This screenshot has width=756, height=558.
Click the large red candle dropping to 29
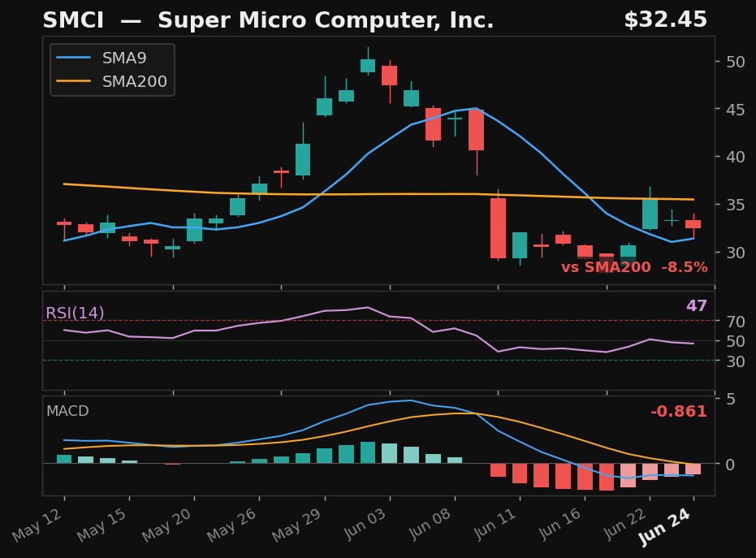(x=498, y=227)
